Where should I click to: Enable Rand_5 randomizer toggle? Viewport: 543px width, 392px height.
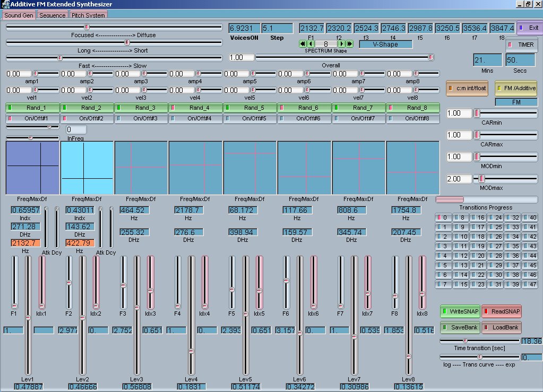click(x=250, y=108)
